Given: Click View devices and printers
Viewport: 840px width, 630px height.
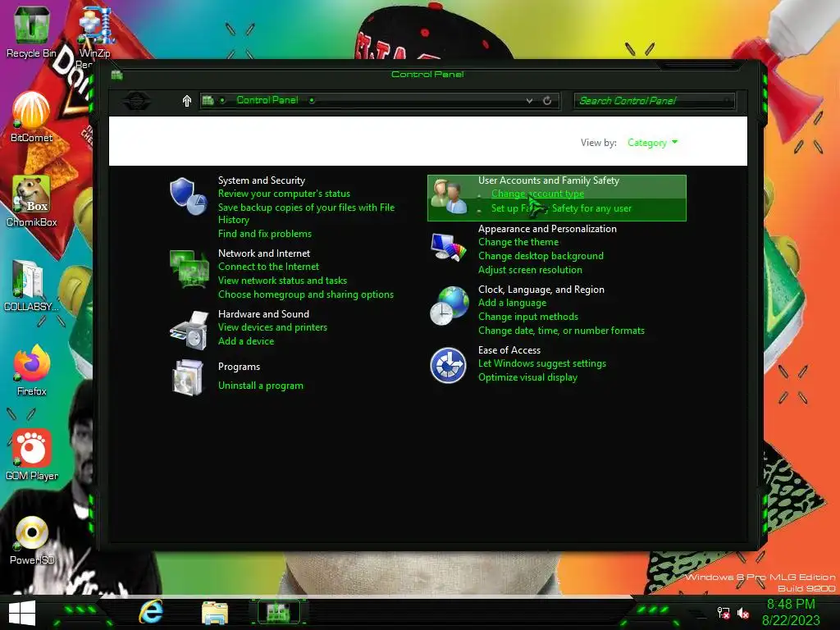Looking at the screenshot, I should [272, 327].
